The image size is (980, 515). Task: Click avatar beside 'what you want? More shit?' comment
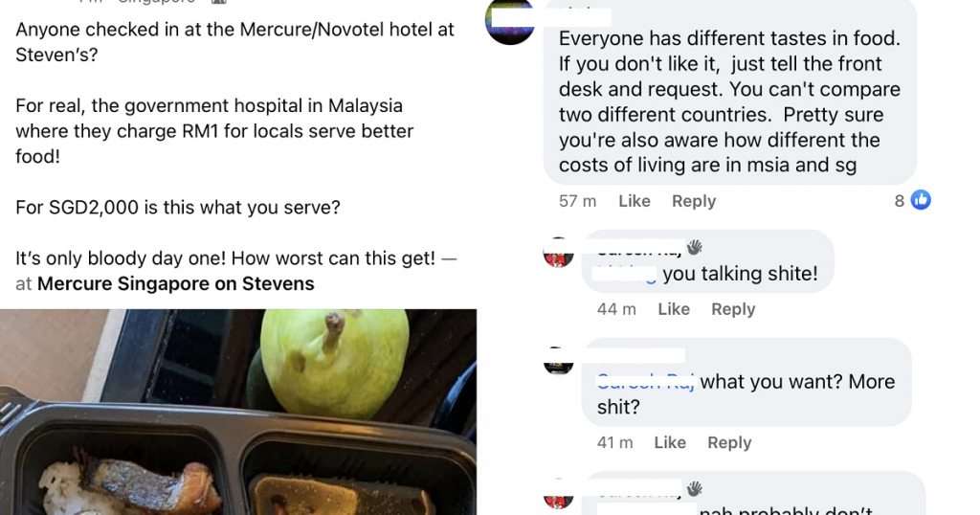(x=559, y=361)
